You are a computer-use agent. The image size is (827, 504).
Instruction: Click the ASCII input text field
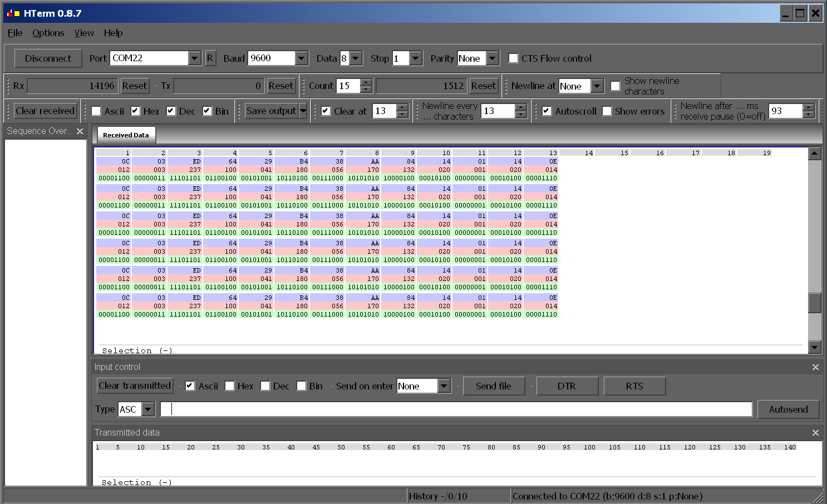coord(456,409)
